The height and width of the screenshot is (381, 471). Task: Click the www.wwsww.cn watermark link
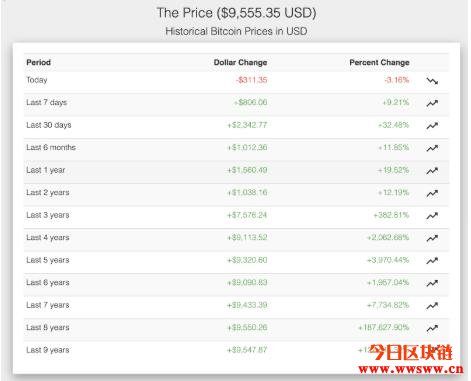(411, 369)
